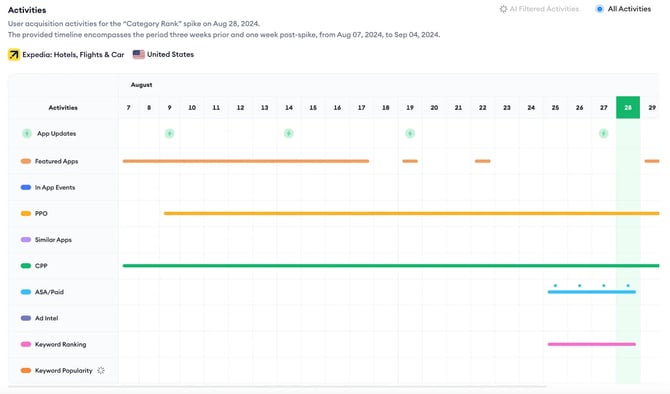
Task: Click the Keyword Popularity orange legend swatch
Action: click(26, 370)
